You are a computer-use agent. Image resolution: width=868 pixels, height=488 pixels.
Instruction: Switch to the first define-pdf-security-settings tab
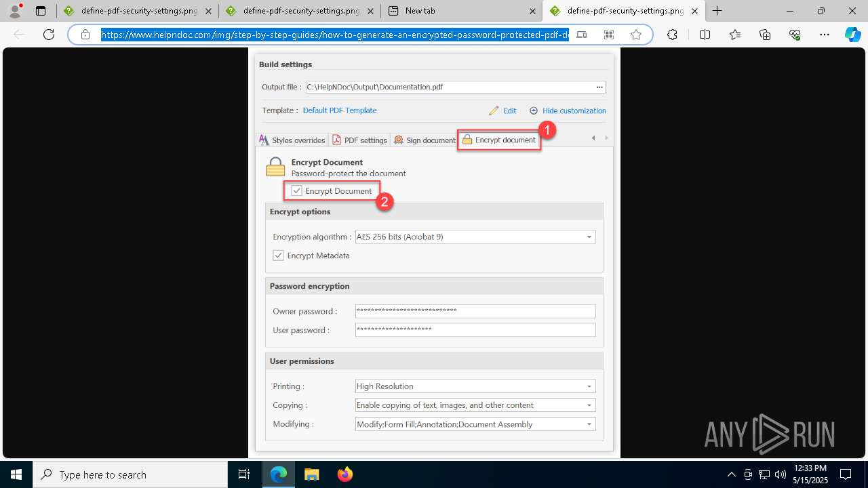coord(136,11)
